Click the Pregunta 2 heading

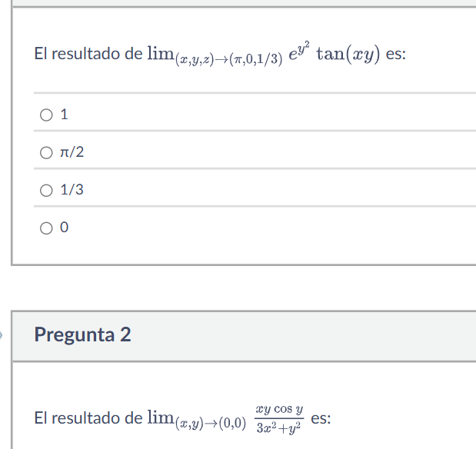83,335
